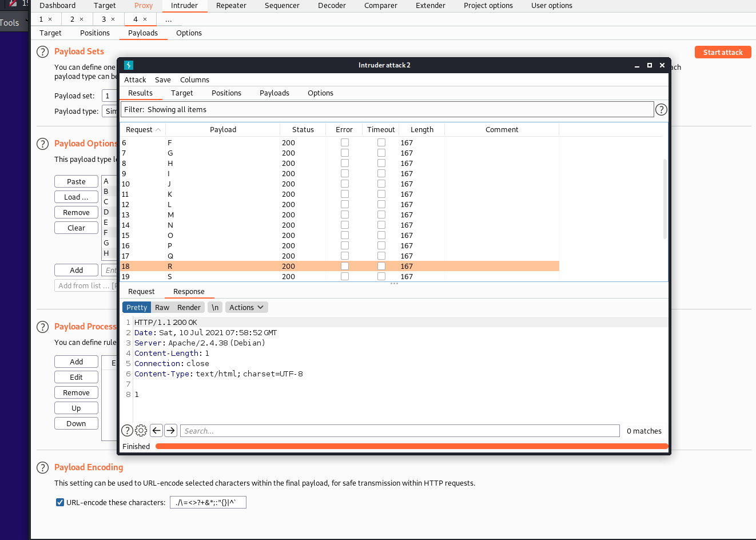756x540 pixels.
Task: Sort by Request column header
Action: tap(142, 130)
